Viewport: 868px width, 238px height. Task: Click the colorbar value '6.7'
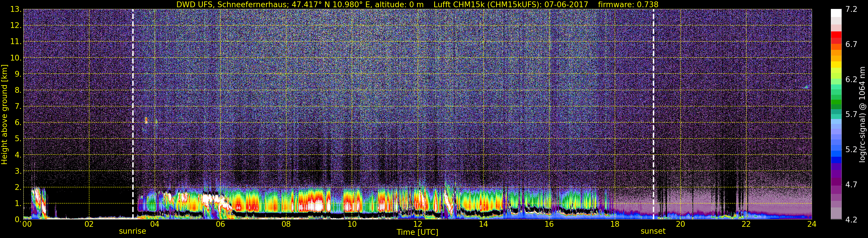851,44
